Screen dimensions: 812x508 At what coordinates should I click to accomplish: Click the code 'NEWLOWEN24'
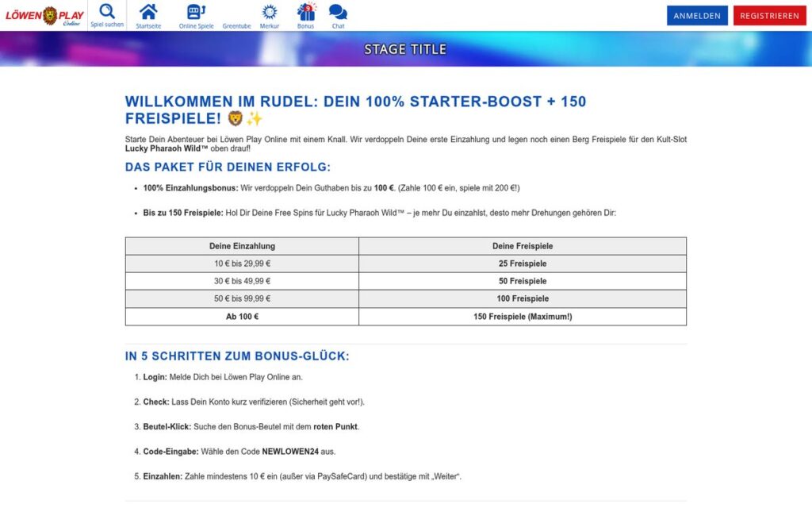click(x=290, y=452)
